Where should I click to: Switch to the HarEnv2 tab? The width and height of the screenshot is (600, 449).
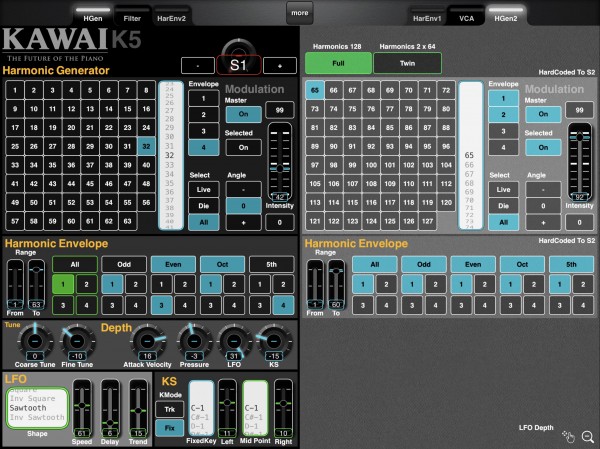pos(171,15)
